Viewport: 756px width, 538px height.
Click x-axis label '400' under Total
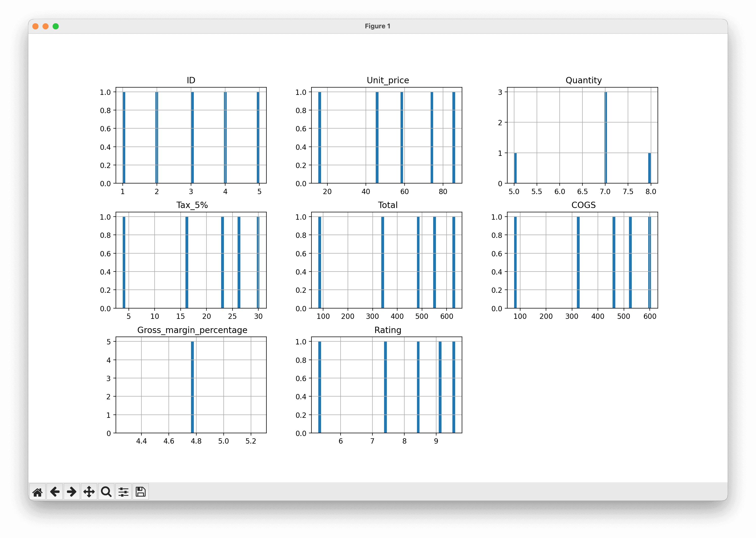(397, 316)
